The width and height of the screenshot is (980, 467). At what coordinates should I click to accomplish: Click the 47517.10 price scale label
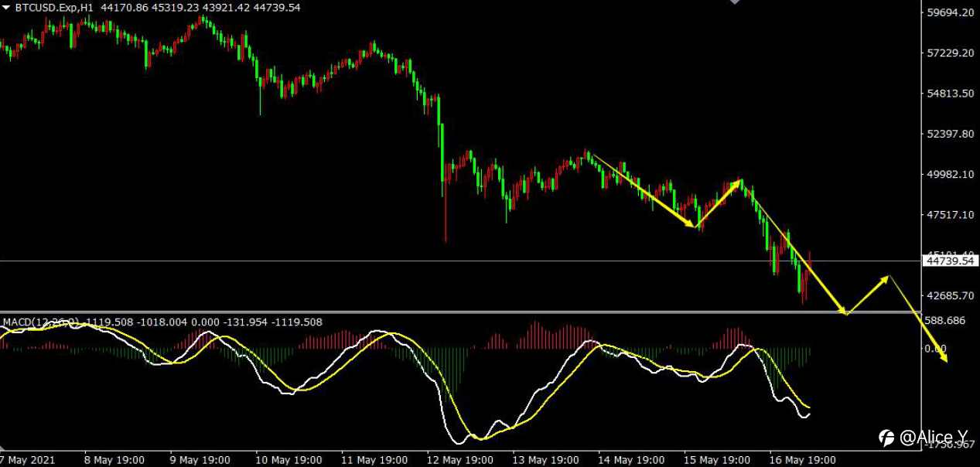[x=950, y=215]
